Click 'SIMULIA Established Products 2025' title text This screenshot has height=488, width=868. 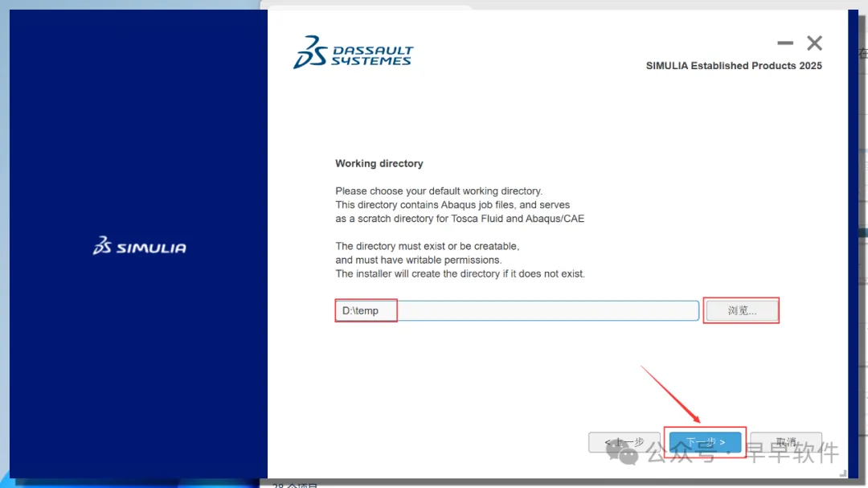pyautogui.click(x=734, y=65)
